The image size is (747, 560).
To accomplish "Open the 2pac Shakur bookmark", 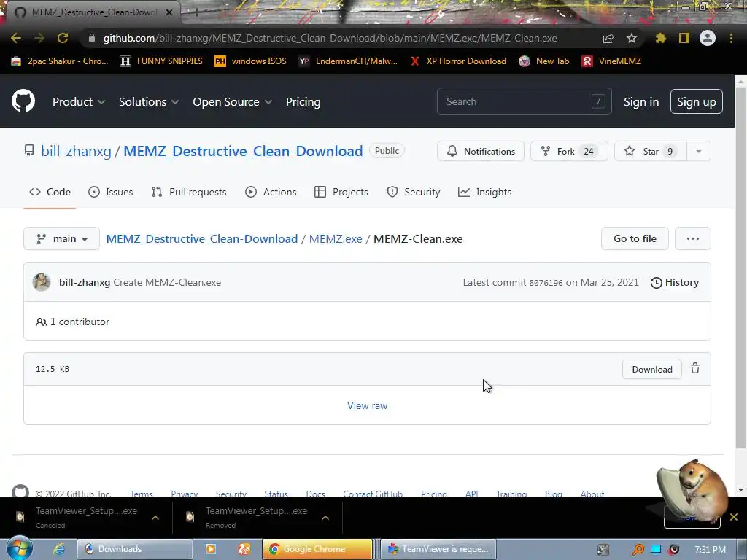I will [x=60, y=61].
